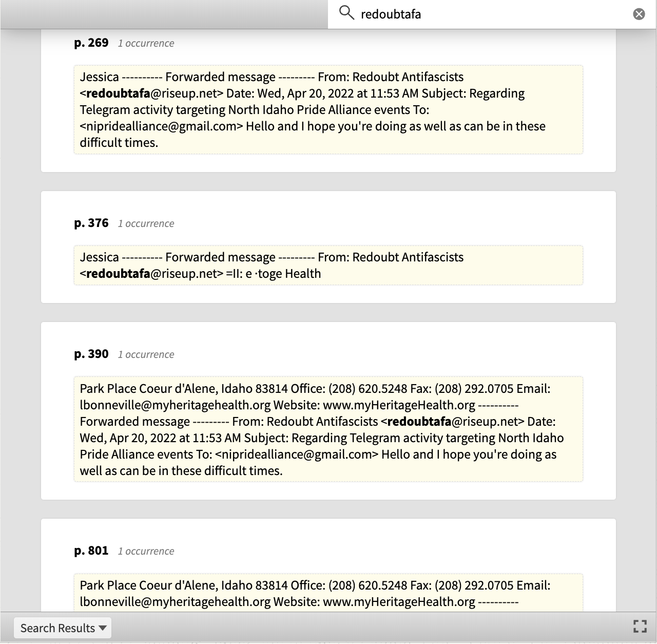This screenshot has height=644, width=657.
Task: Click the 1 occurrence label beside p. 801
Action: tap(146, 551)
